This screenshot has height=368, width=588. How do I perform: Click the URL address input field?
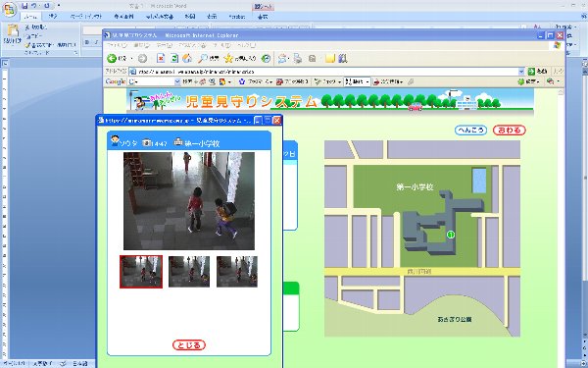323,72
